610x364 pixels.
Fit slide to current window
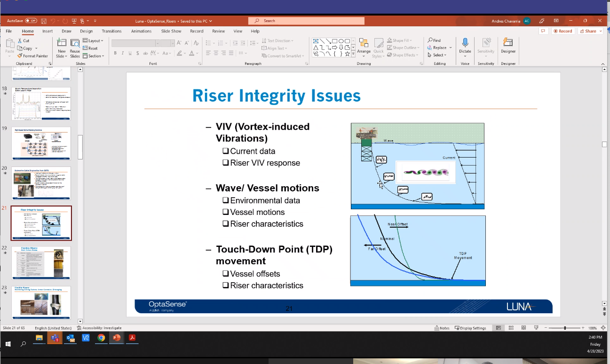click(603, 328)
